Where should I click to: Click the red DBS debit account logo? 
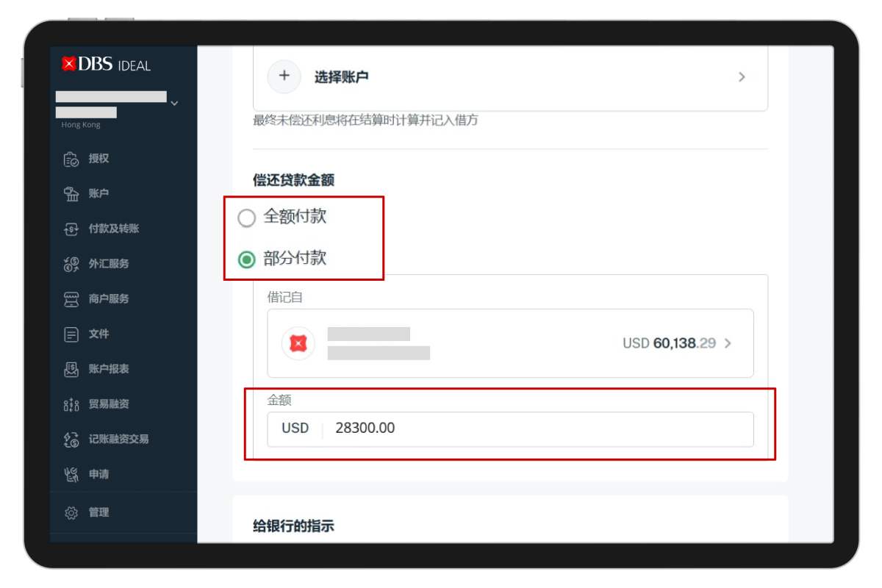(298, 343)
